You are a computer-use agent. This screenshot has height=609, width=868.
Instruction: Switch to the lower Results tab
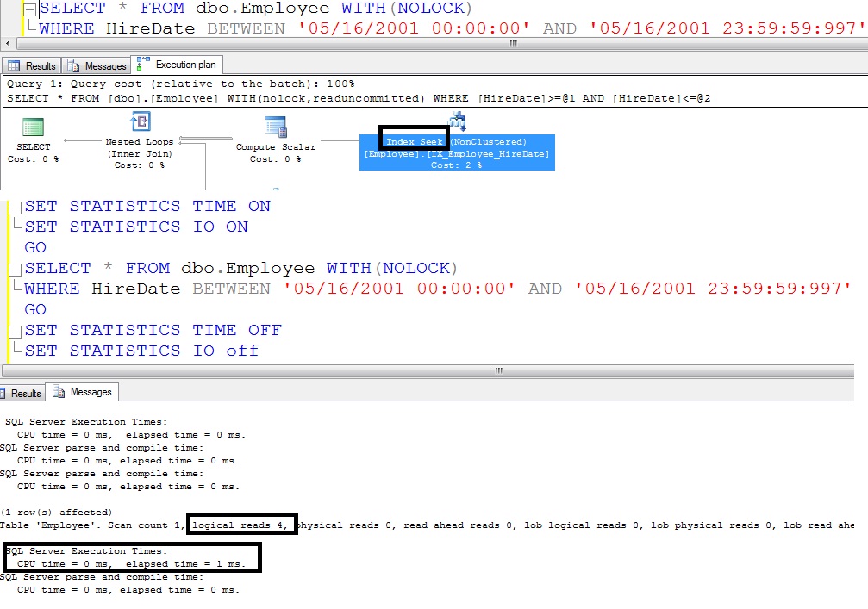[x=25, y=393]
